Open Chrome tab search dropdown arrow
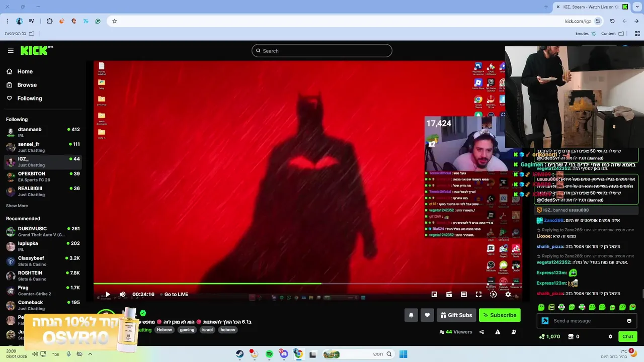The width and height of the screenshot is (644, 362). click(637, 7)
